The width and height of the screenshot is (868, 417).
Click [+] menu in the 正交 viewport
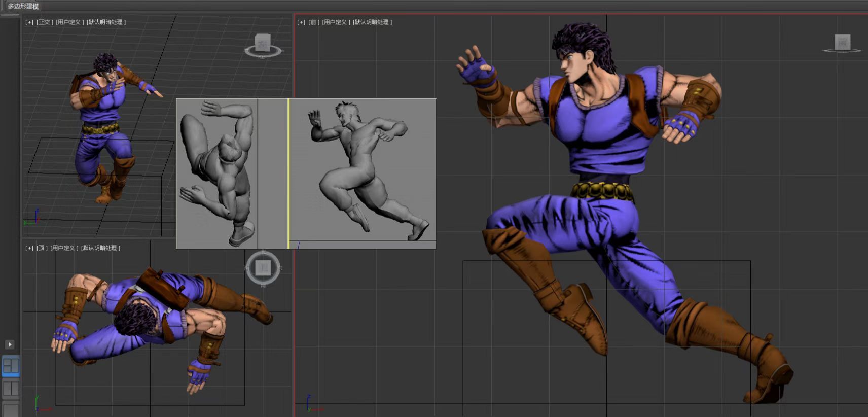pyautogui.click(x=29, y=22)
